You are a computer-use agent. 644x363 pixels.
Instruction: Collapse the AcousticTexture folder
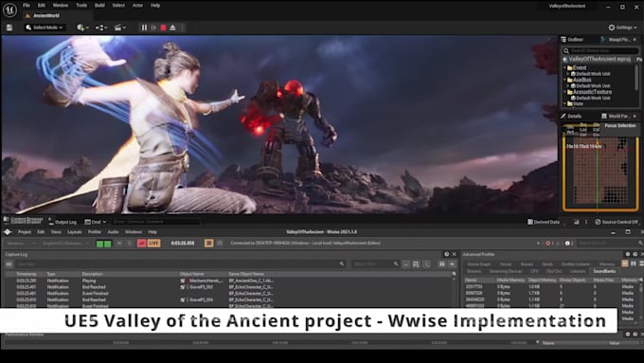(564, 92)
